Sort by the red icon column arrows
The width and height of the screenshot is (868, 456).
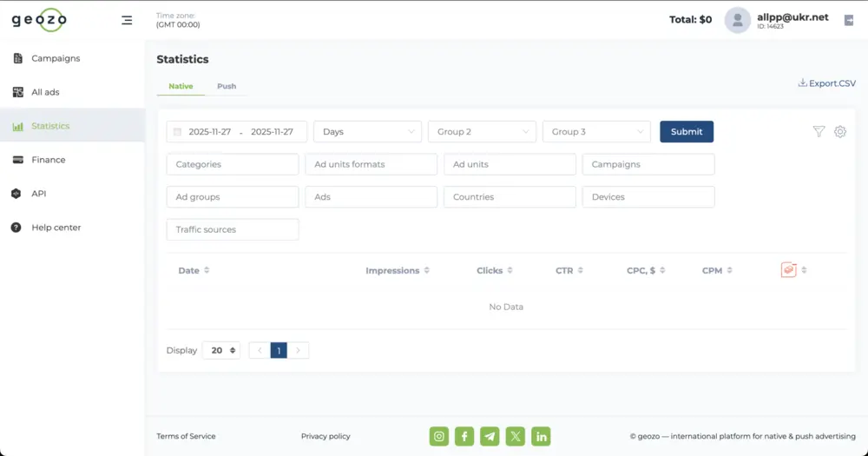coord(804,270)
